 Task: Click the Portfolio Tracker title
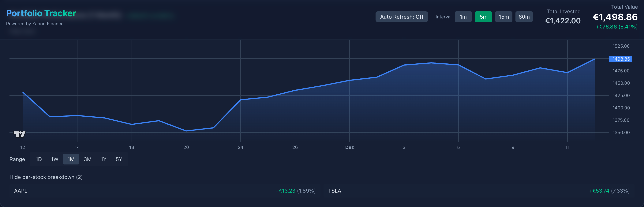tap(41, 13)
